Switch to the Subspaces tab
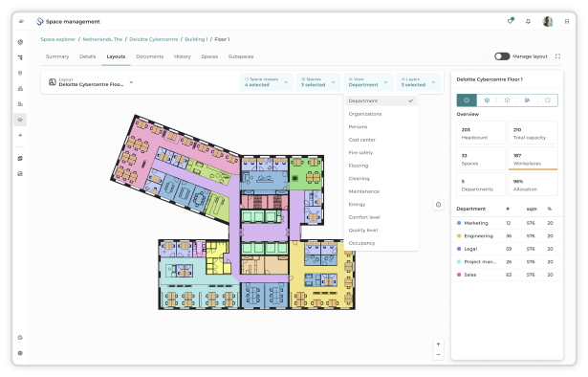 click(x=241, y=56)
